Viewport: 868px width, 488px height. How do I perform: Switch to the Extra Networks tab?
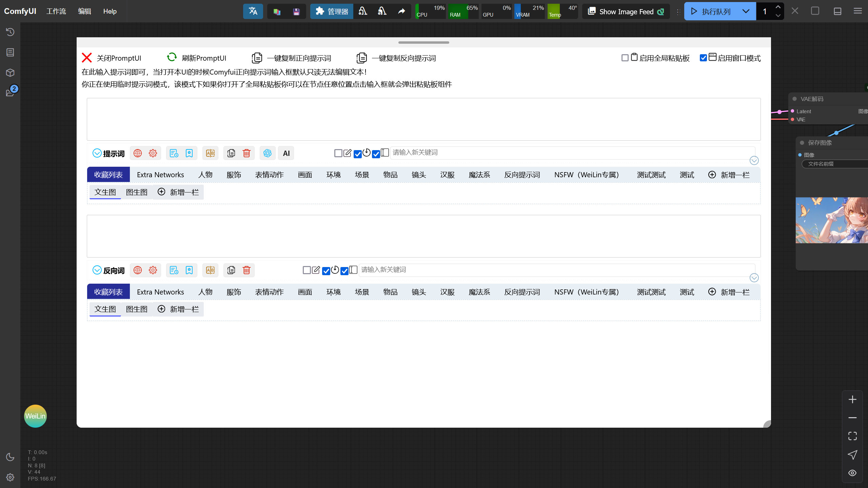pyautogui.click(x=160, y=175)
